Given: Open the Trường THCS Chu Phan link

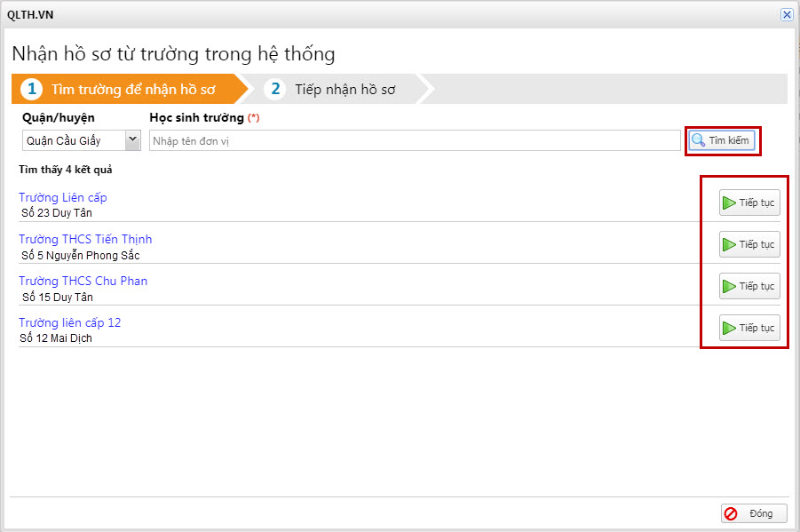Looking at the screenshot, I should tap(83, 281).
